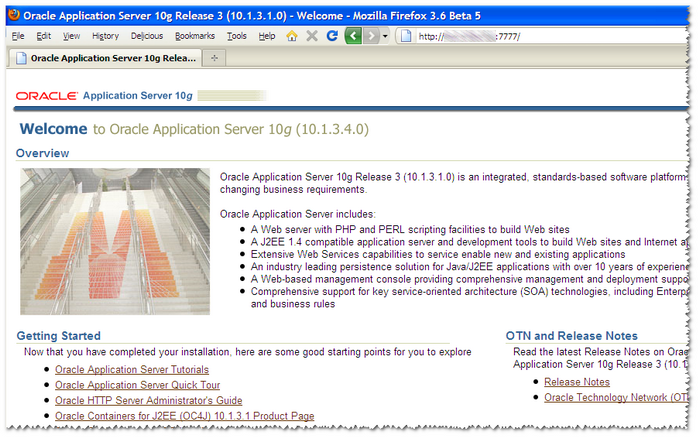Open the Tools menu
This screenshot has height=439, width=700.
(x=237, y=36)
